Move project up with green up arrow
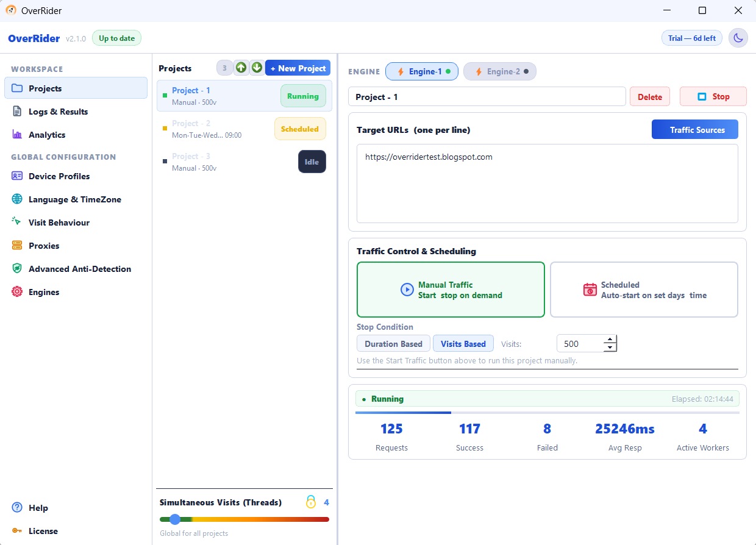The image size is (756, 545). point(241,68)
